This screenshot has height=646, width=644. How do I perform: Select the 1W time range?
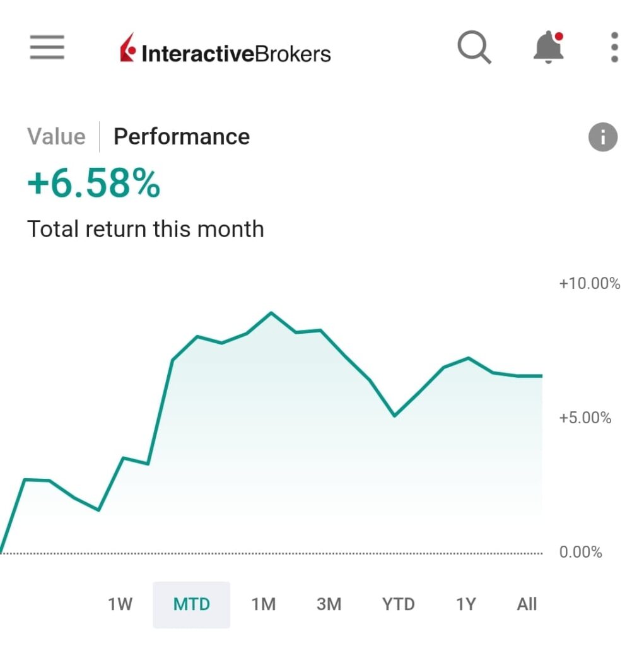(x=120, y=604)
